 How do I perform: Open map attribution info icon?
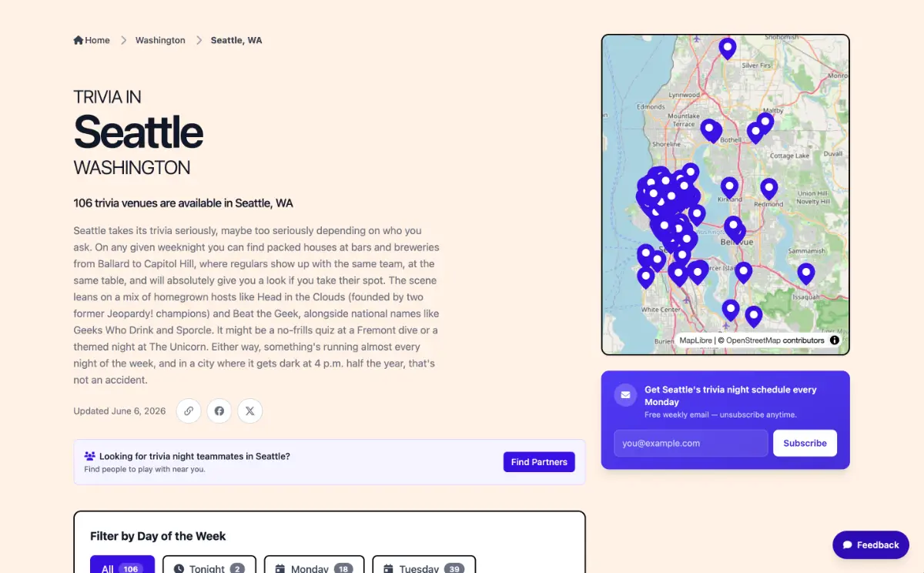click(835, 340)
